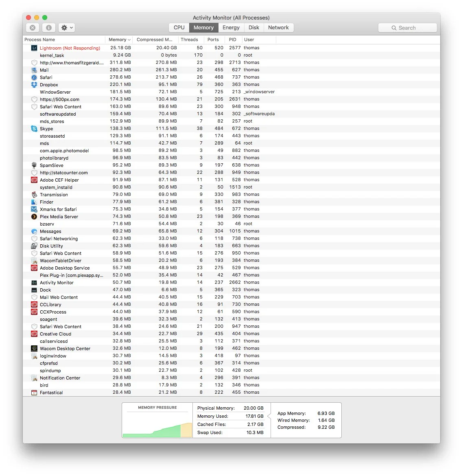
Task: Select the callservicesd process row
Action: click(231, 341)
